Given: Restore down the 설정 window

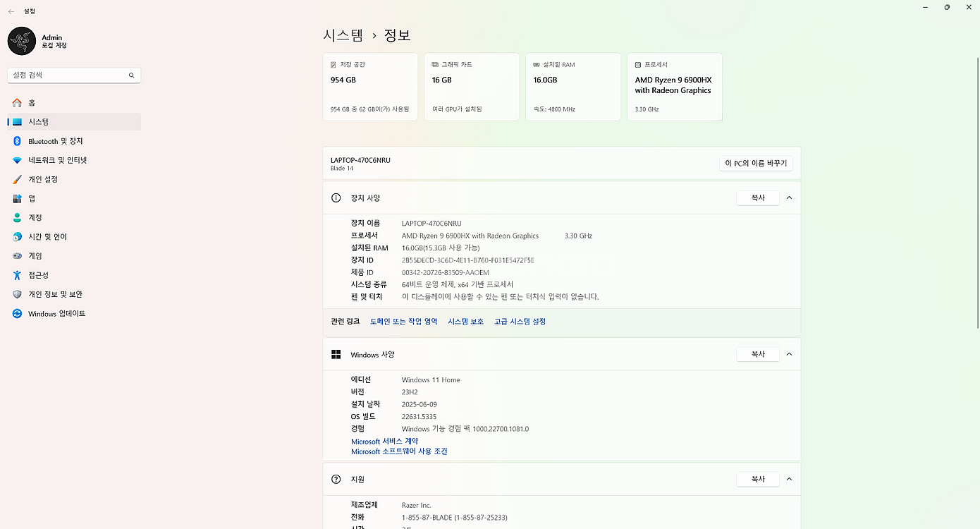Looking at the screenshot, I should (x=947, y=7).
